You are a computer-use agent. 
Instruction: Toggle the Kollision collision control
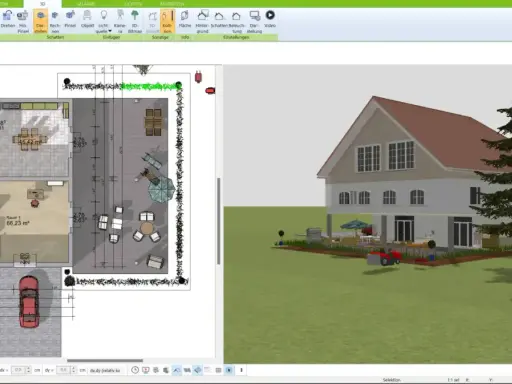pos(167,21)
